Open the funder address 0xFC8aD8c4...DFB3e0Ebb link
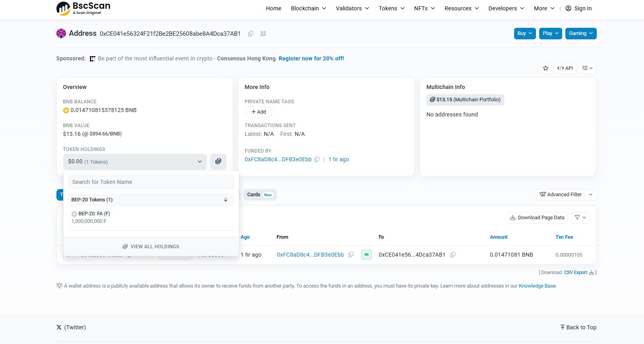Viewport: 644px width, 344px height. [x=278, y=159]
